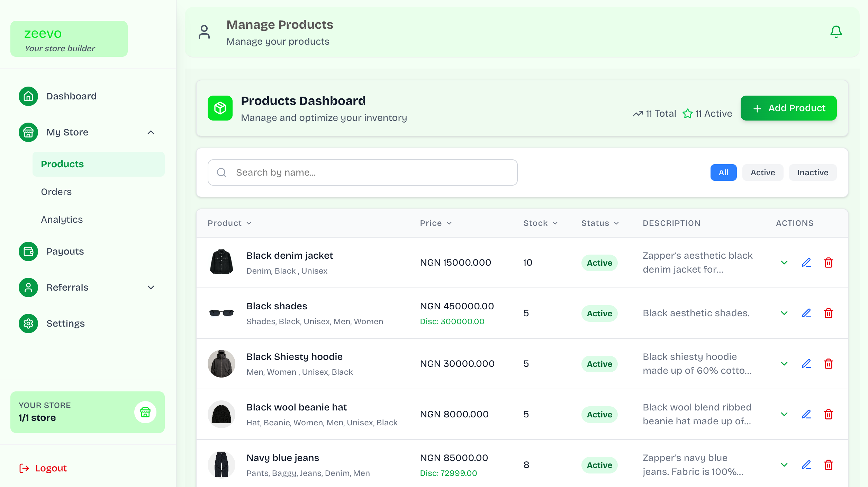Expand the Navy blue jeans row chevron
Viewport: 868px width, 487px height.
pyautogui.click(x=784, y=465)
